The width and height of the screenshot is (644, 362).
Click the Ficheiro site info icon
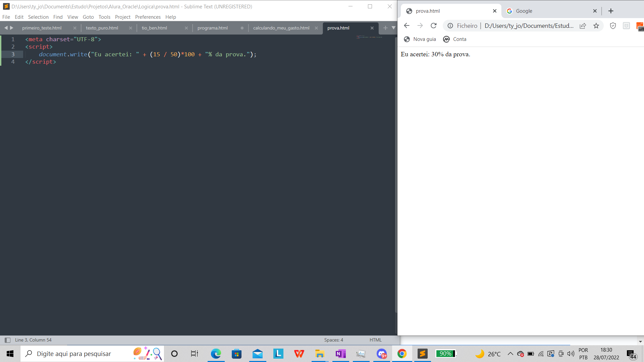point(450,26)
